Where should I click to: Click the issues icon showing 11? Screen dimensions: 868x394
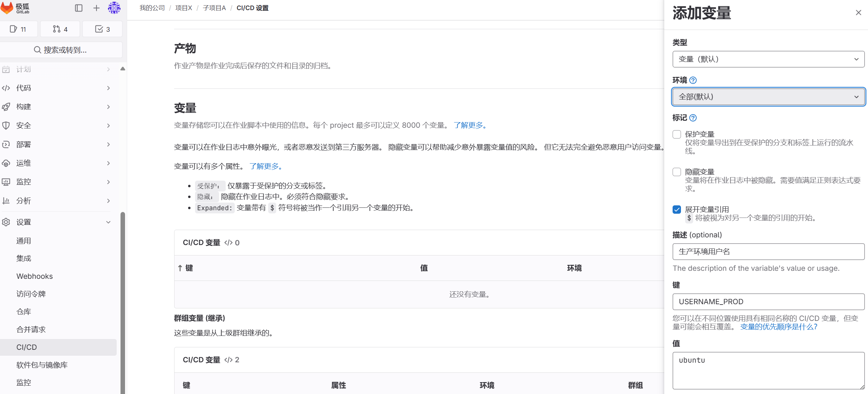point(19,29)
